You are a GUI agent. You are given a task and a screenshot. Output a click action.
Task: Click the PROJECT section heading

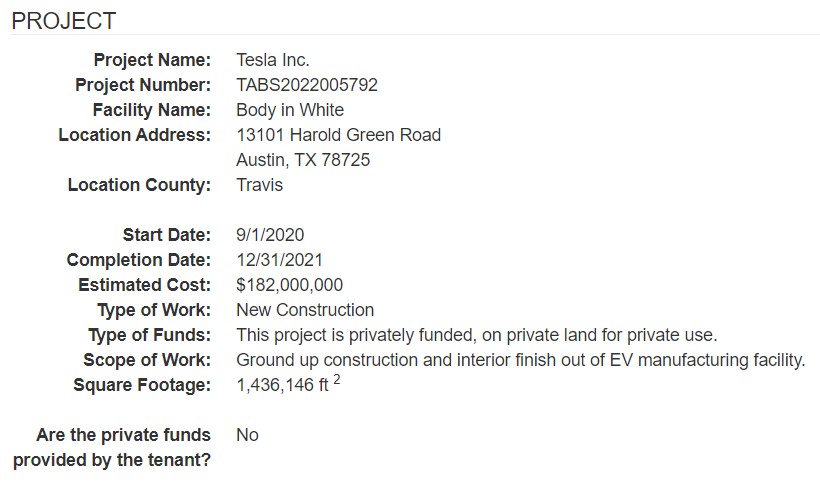coord(64,21)
